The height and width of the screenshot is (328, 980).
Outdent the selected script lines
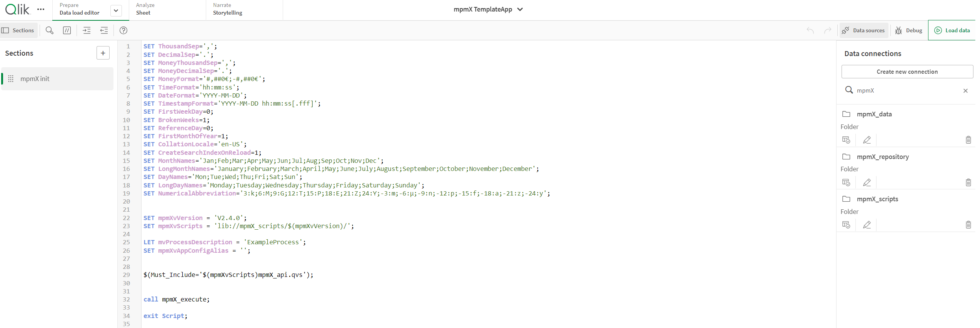(x=104, y=30)
